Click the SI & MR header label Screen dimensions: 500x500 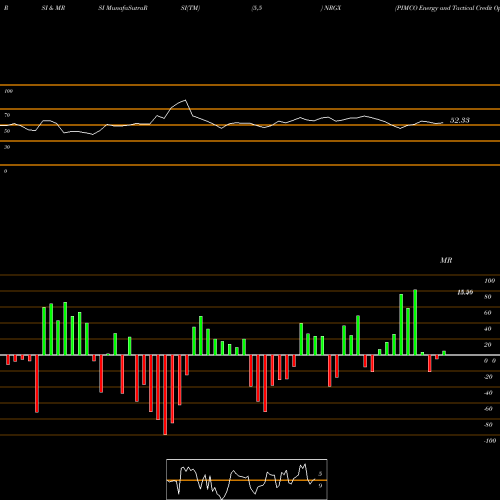tap(53, 8)
